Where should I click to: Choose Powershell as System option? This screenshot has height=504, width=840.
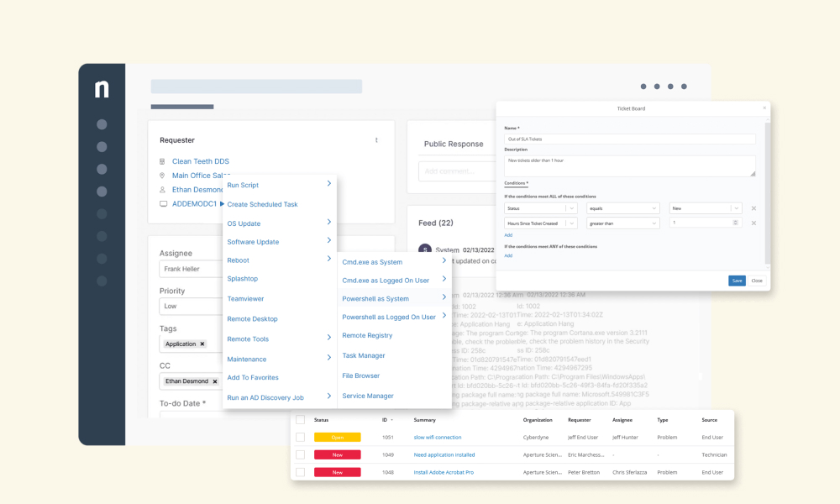point(375,299)
